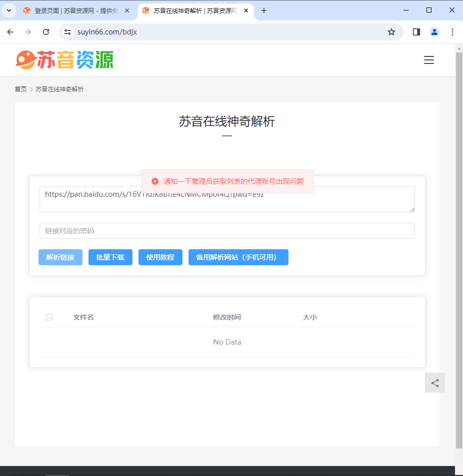This screenshot has height=476, width=463.
Task: Focus the 链接对应的密码 password field
Action: coord(227,231)
